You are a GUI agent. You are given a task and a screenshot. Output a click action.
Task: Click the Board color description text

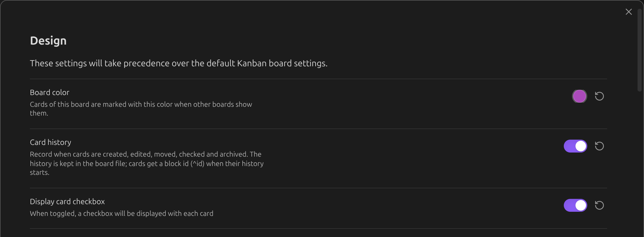141,109
